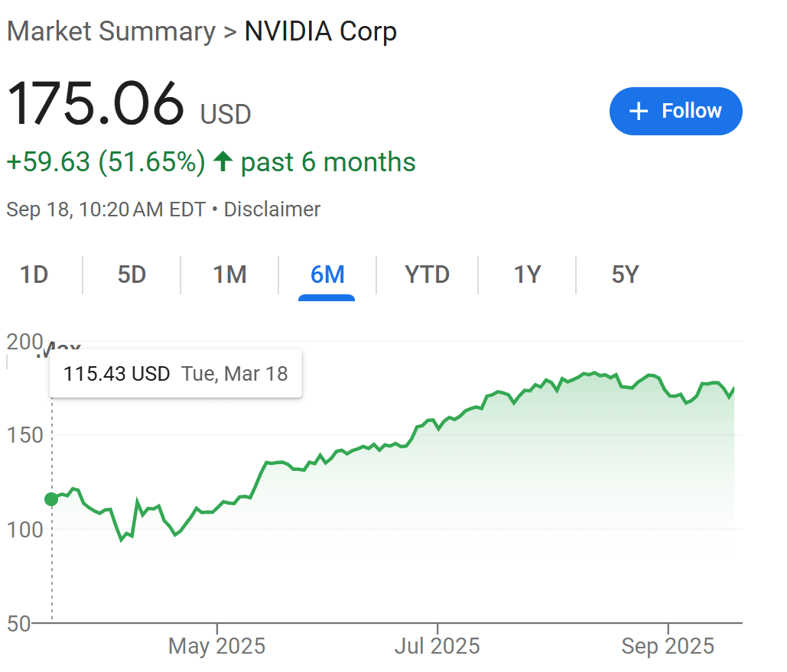Click the chart line's rightmost end point
Viewport: 787px width, 672px height.
coord(733,388)
